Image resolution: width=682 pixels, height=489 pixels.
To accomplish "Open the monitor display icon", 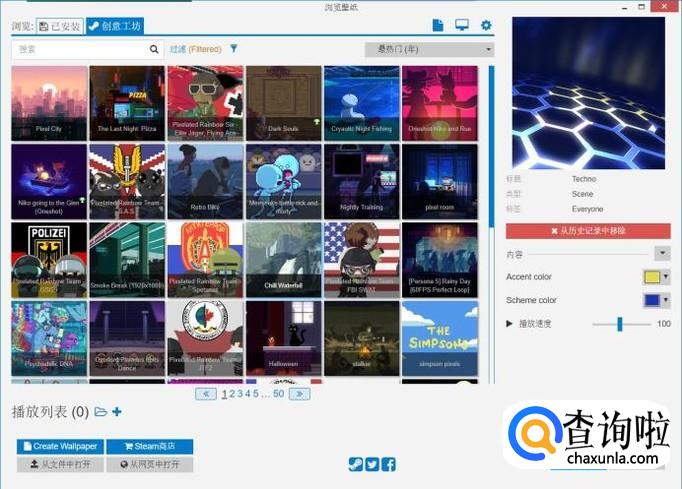I will point(462,25).
